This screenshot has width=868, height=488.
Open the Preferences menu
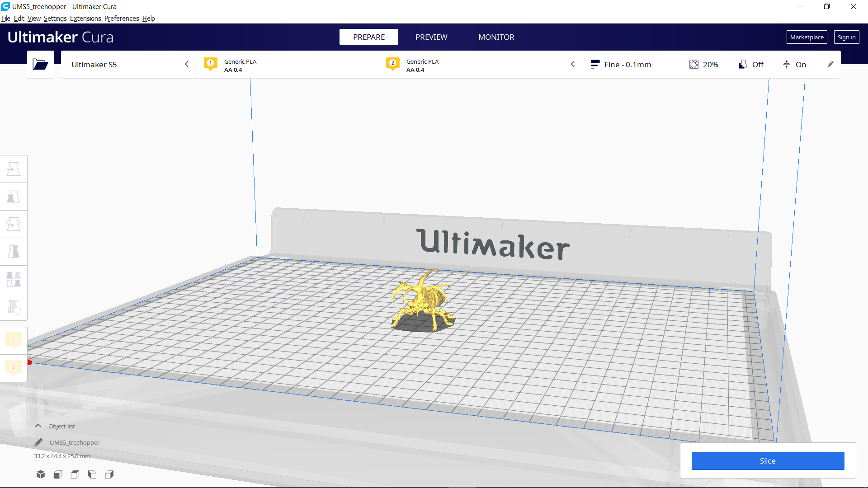coord(122,19)
